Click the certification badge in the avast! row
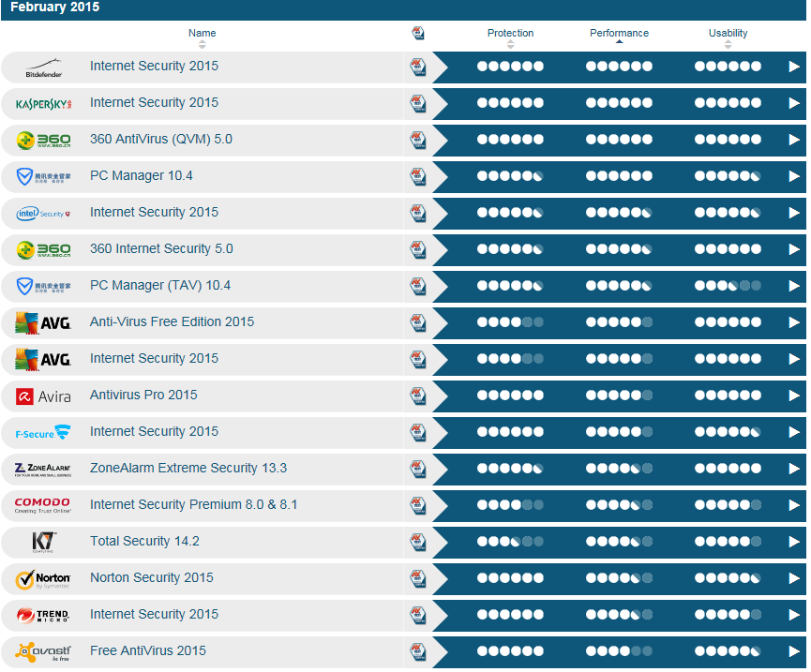811x672 pixels. click(x=418, y=651)
